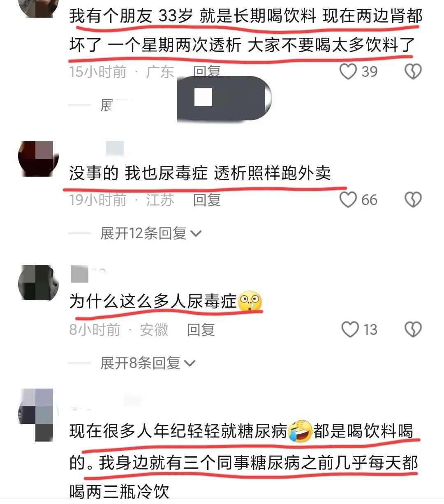Open avatar of the 糖尿病 commenter
This screenshot has height=504, width=444.
pos(37,415)
